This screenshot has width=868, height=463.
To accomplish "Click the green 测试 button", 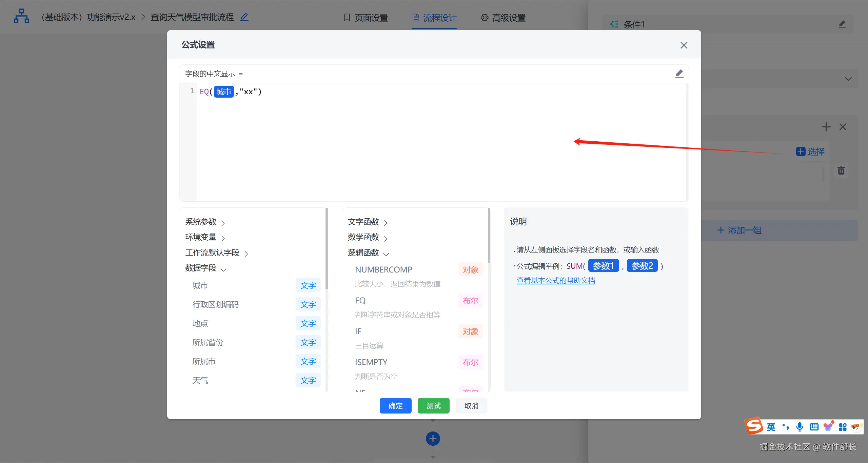I will [x=433, y=406].
